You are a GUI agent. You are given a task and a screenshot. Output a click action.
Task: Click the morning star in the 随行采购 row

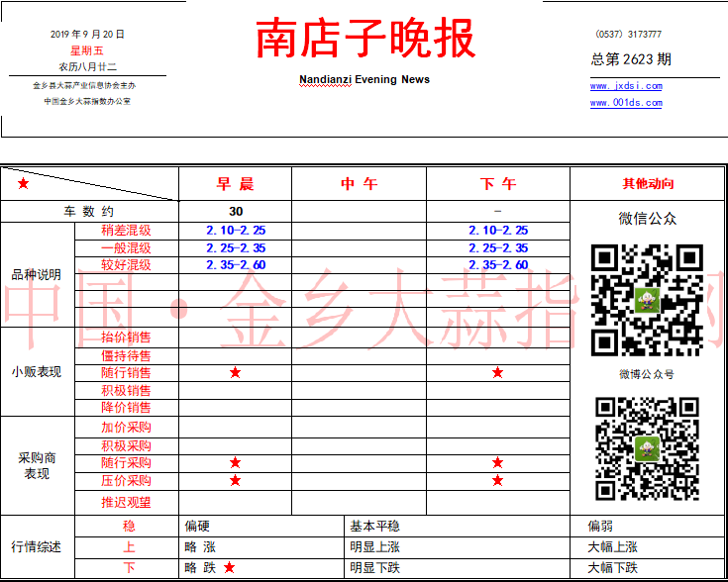pos(236,462)
